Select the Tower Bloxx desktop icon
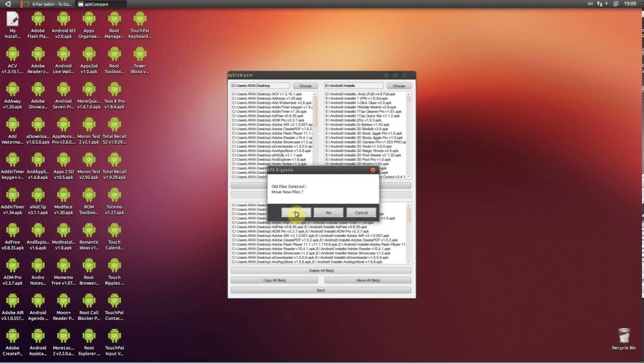Screen dimensions: 644x363 pos(140,60)
